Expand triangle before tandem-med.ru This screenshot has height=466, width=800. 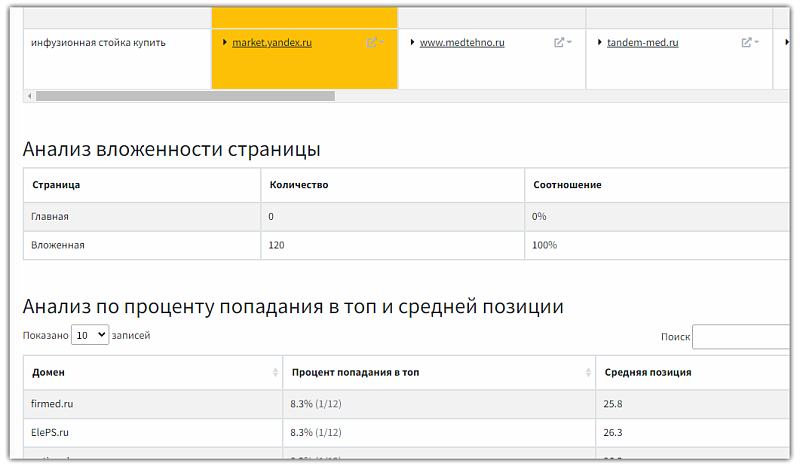[x=599, y=43]
